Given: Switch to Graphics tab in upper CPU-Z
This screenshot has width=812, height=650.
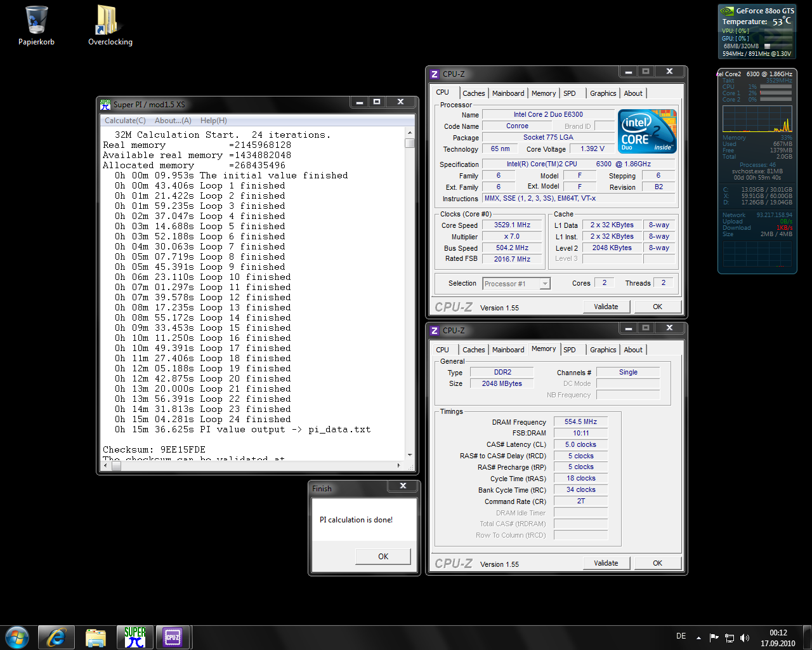Looking at the screenshot, I should pyautogui.click(x=603, y=93).
